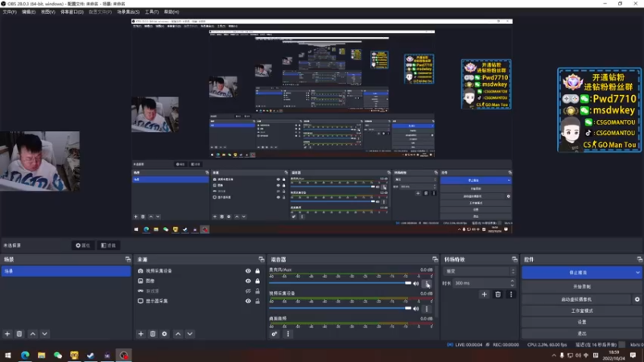
Task: Move source up in Sources panel
Action: (178, 334)
